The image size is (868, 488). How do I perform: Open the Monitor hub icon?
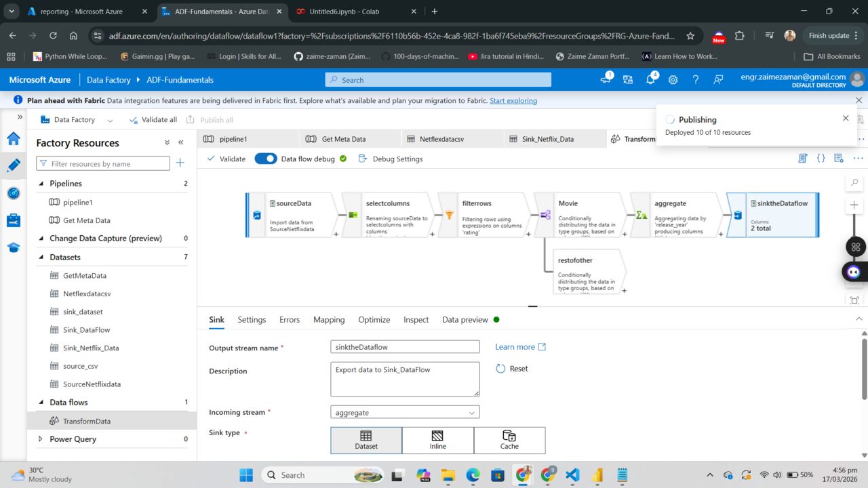13,193
